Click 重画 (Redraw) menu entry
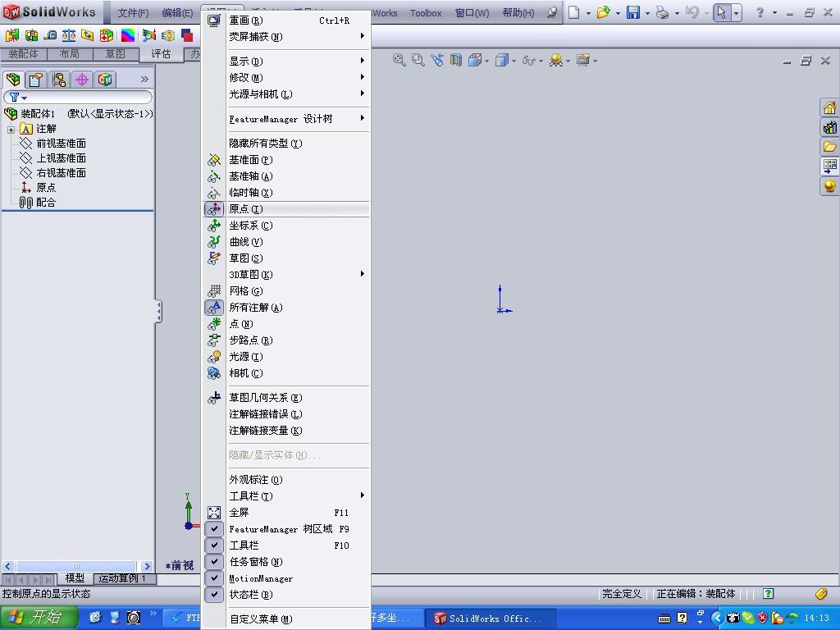Image resolution: width=840 pixels, height=630 pixels. (x=287, y=21)
